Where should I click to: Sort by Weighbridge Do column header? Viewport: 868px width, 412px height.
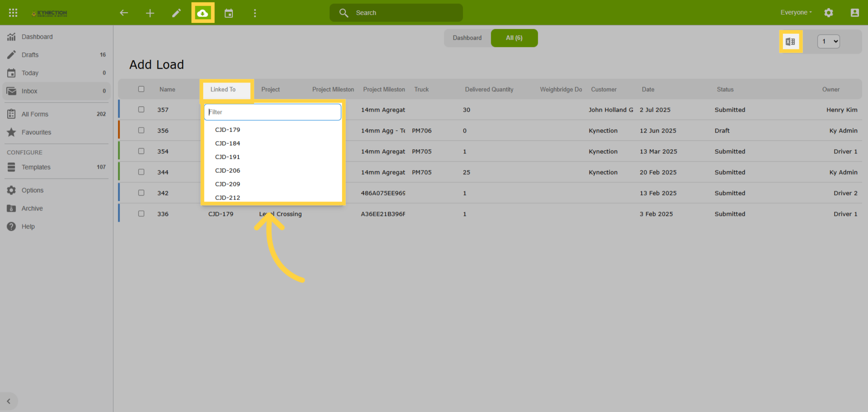[561, 89]
